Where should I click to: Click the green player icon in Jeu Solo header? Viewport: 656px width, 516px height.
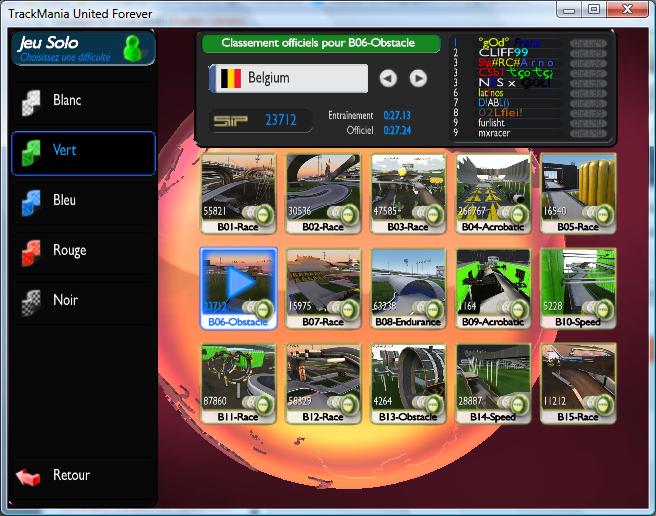[132, 48]
